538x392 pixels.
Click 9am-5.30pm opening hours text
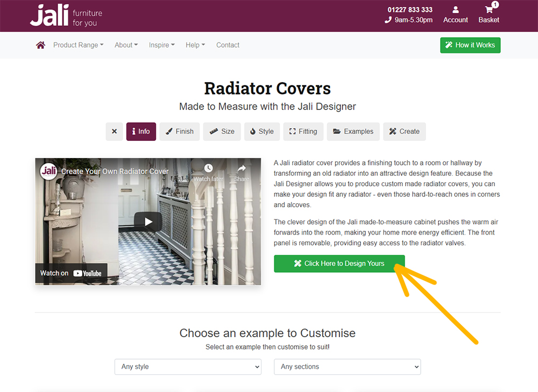(x=413, y=20)
